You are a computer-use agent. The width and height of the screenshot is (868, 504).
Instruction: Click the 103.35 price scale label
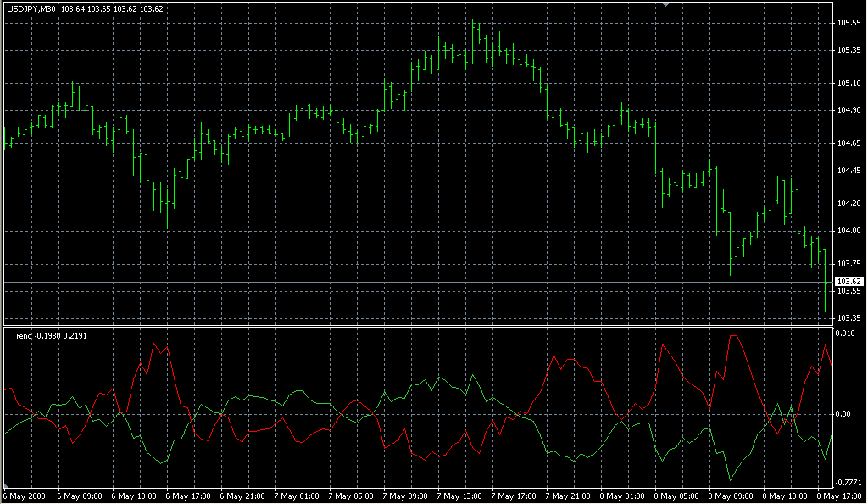point(849,318)
